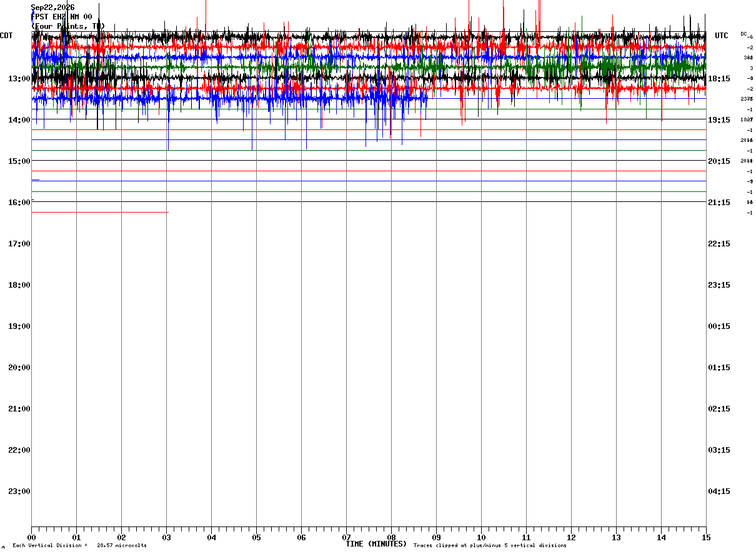This screenshot has height=554, width=756.
Task: Select the 13:00 CDT time label
Action: tap(19, 78)
